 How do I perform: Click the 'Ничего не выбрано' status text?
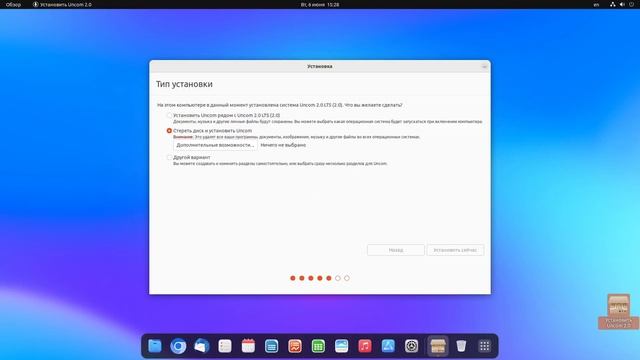coord(283,145)
